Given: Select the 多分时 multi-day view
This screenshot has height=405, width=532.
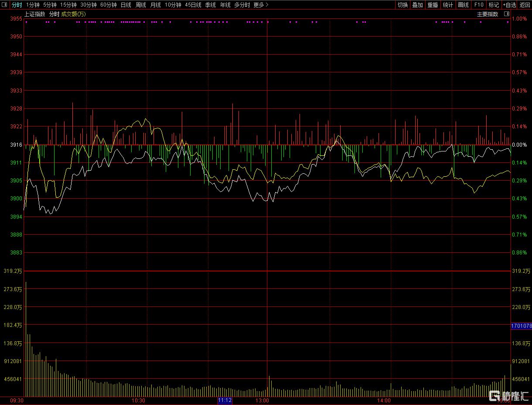Looking at the screenshot, I should click(242, 5).
